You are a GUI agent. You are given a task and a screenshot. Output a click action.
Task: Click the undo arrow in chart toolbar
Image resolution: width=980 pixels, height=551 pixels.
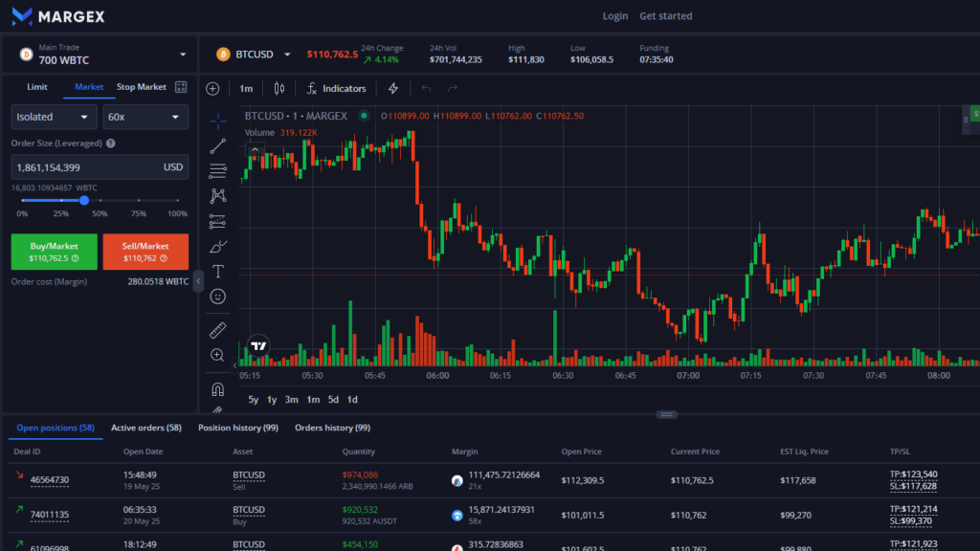tap(426, 89)
